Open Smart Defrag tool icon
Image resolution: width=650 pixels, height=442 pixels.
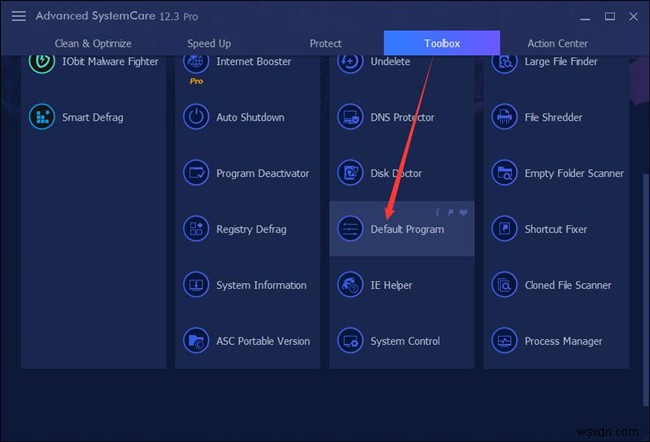42,117
